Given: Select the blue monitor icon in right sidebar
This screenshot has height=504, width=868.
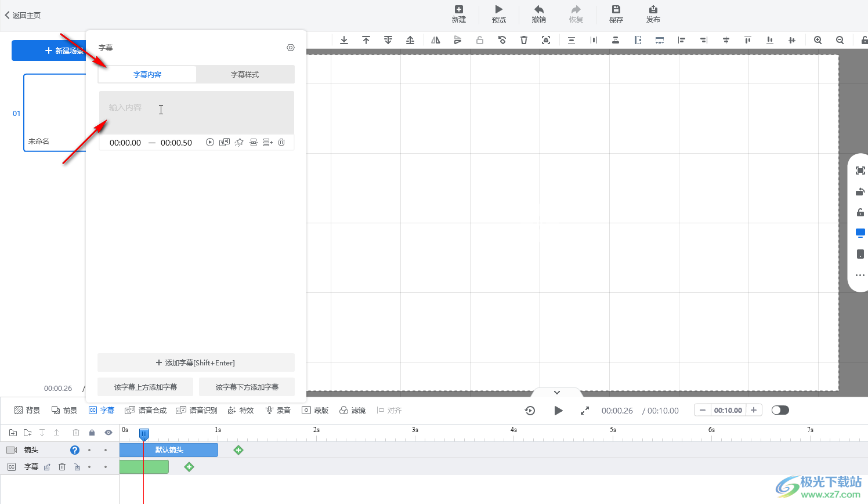Looking at the screenshot, I should point(860,233).
